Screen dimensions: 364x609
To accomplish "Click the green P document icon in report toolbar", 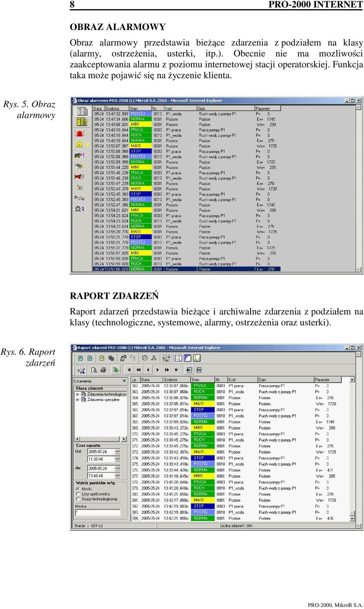I will (x=80, y=358).
